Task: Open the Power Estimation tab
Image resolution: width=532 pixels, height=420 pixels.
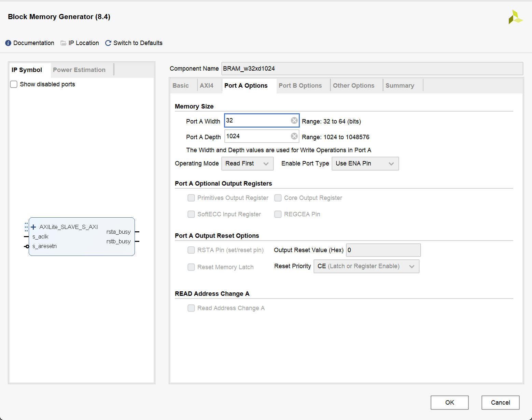Action: click(x=79, y=70)
